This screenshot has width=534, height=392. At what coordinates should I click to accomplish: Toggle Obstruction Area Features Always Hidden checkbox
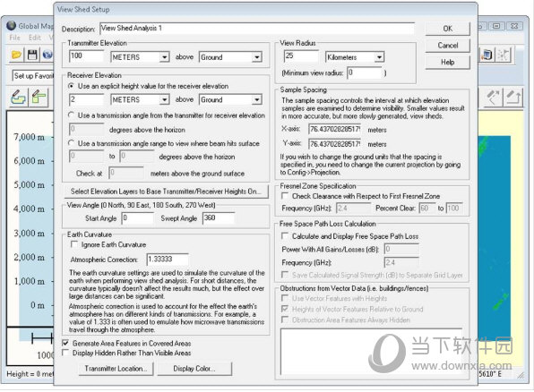[285, 320]
